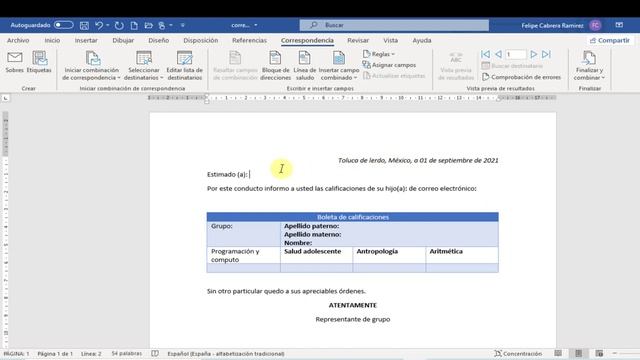The width and height of the screenshot is (640, 360).
Task: Click Bloque de direcciones icon
Action: (276, 66)
